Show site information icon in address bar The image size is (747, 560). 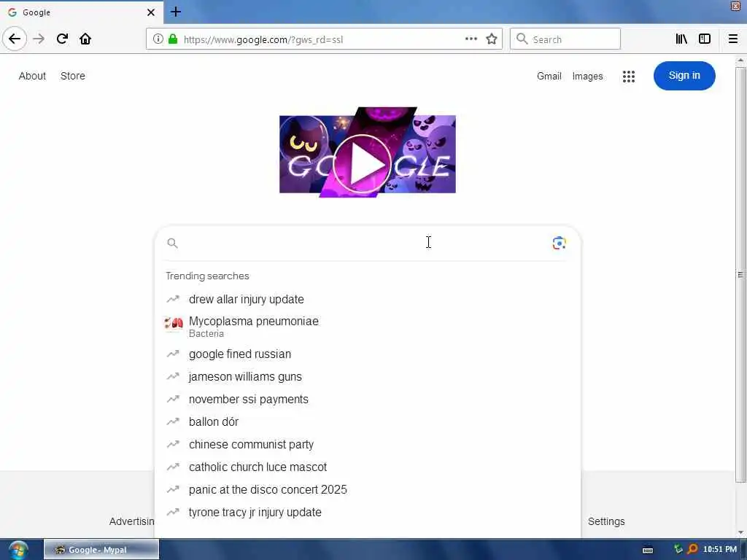pyautogui.click(x=158, y=39)
